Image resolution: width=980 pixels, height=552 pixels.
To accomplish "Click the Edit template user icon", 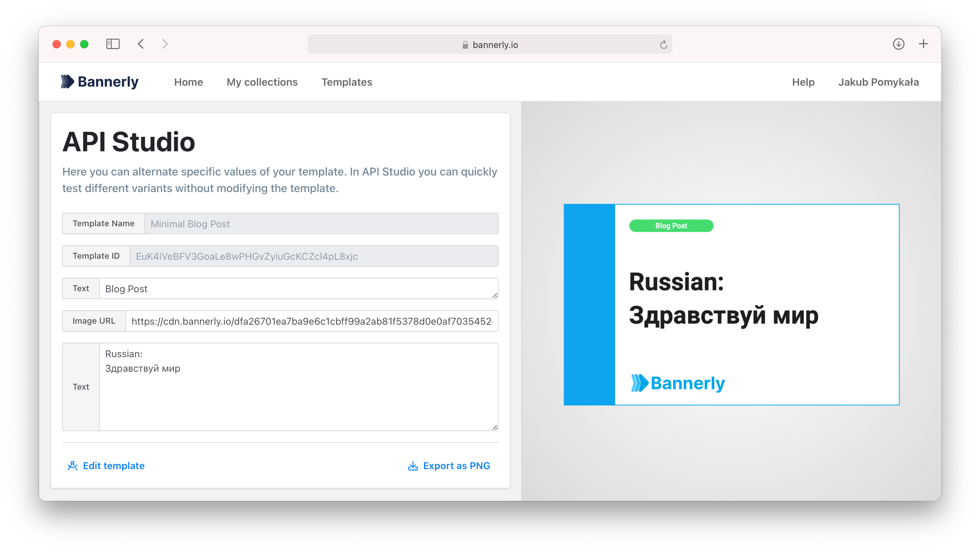I will 72,466.
